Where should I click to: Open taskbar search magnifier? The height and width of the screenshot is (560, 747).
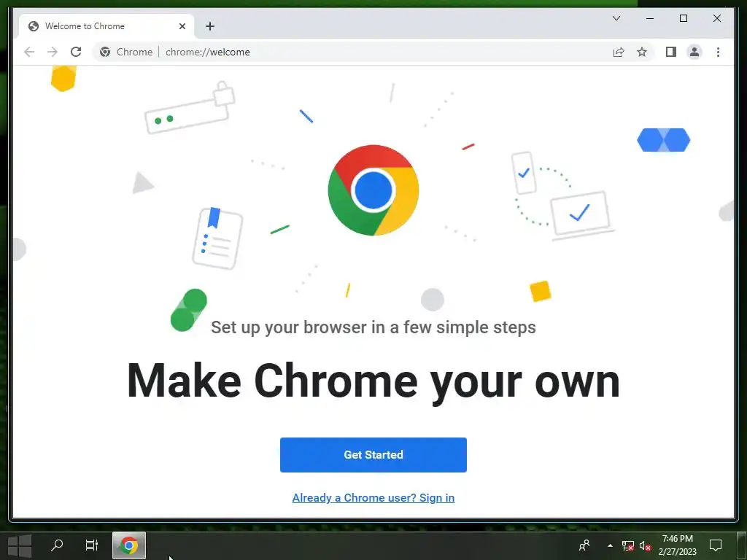click(x=57, y=545)
